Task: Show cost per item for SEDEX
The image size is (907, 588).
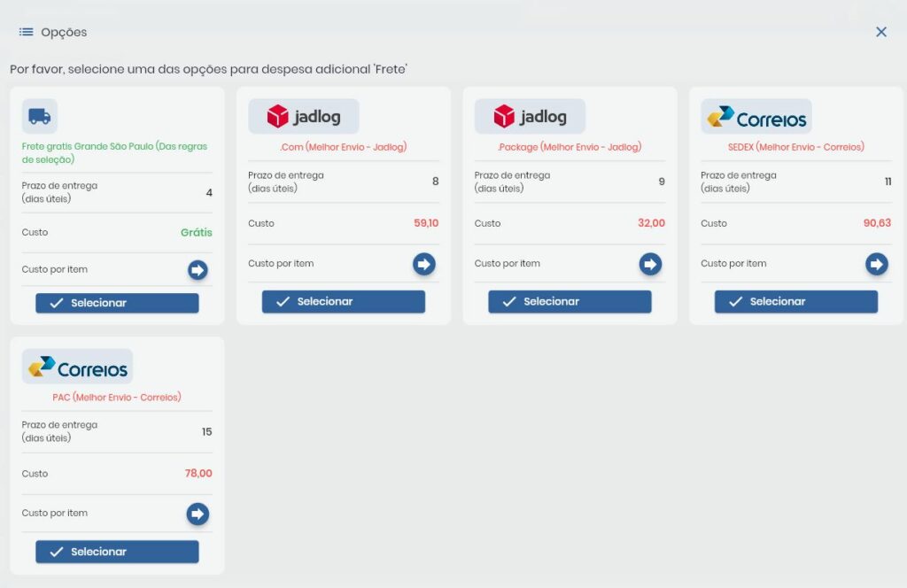Action: point(876,264)
